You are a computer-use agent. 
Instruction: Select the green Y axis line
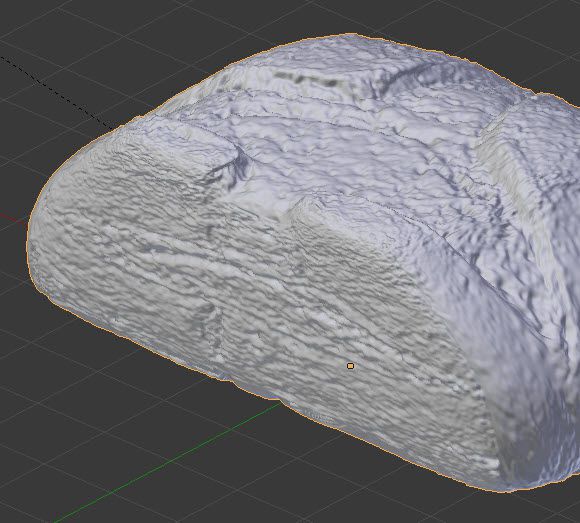tap(166, 462)
